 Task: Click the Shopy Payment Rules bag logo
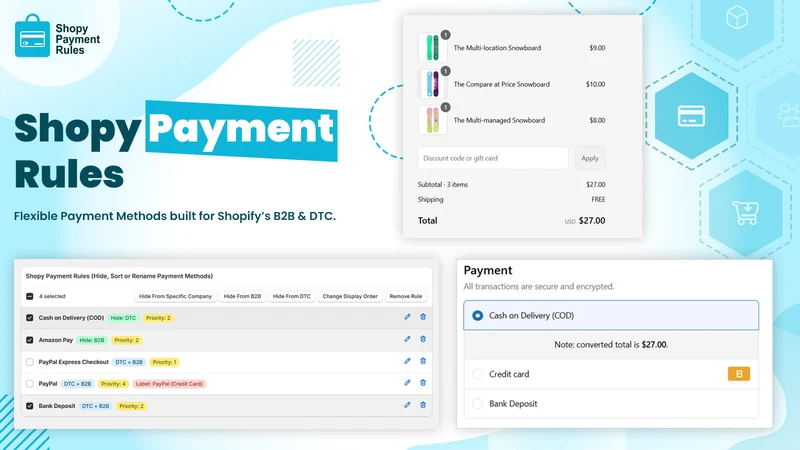(x=32, y=36)
